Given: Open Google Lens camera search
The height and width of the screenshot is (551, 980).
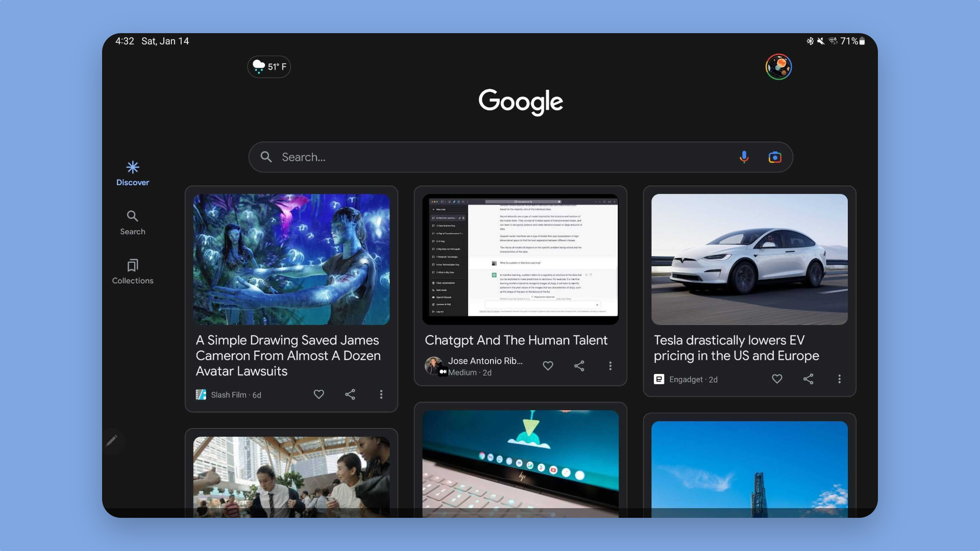Looking at the screenshot, I should pyautogui.click(x=774, y=157).
